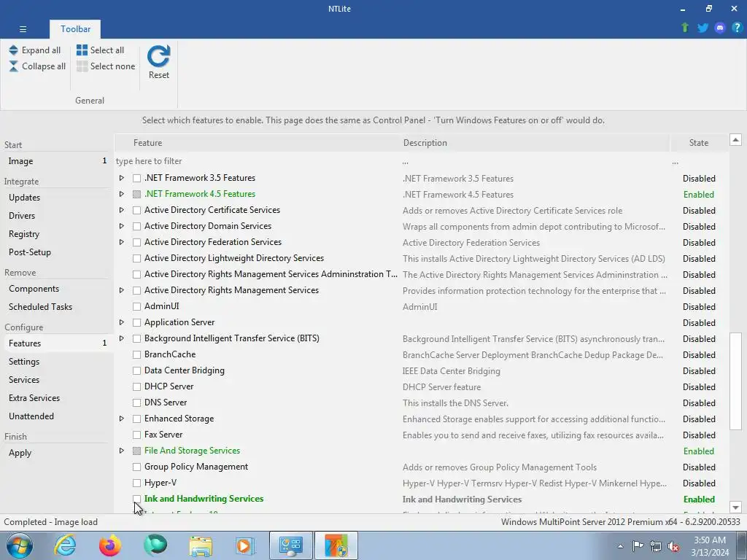Expand the Enhanced Storage node

point(122,419)
